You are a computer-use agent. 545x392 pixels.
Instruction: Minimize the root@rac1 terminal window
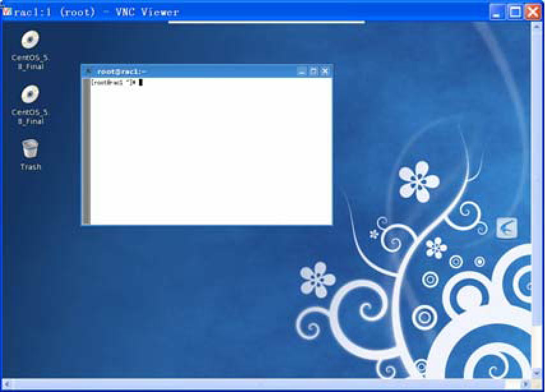(x=302, y=72)
